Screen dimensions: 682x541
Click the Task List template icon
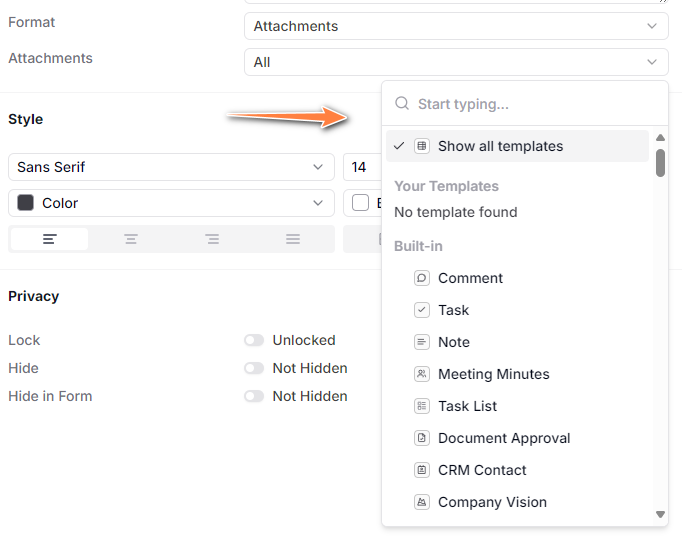coord(421,406)
